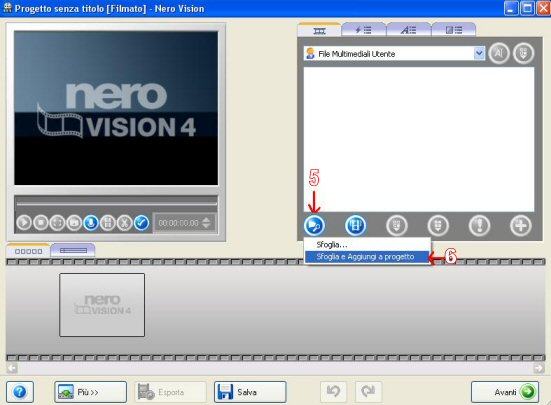This screenshot has width=551, height=405.
Task: Maximize the Nero Vision window
Action: click(527, 8)
